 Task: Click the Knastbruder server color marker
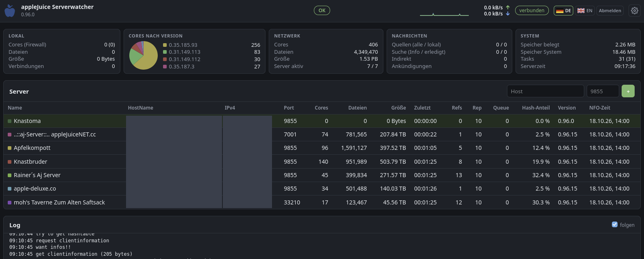pos(9,162)
